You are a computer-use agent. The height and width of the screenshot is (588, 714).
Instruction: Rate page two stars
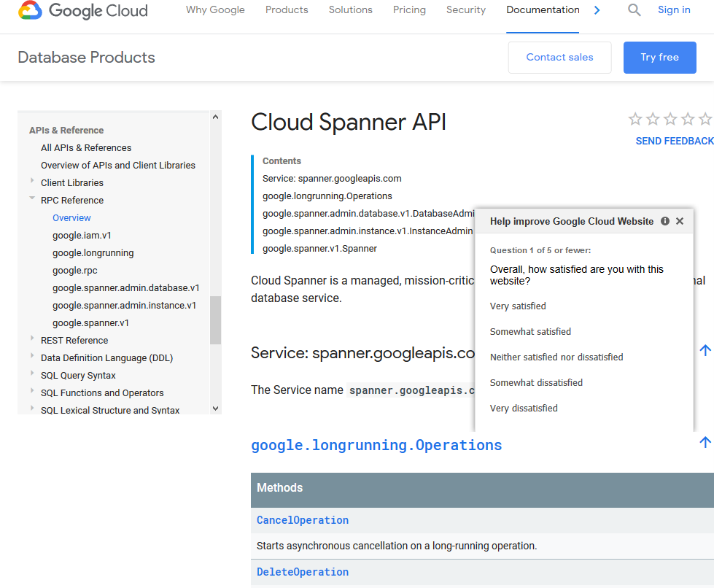coord(653,119)
